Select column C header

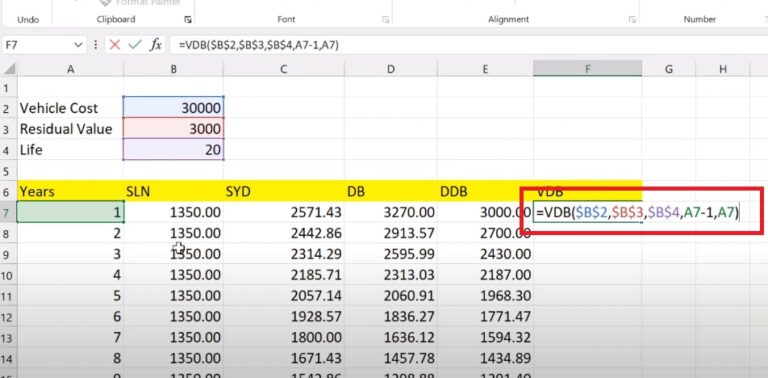click(284, 70)
